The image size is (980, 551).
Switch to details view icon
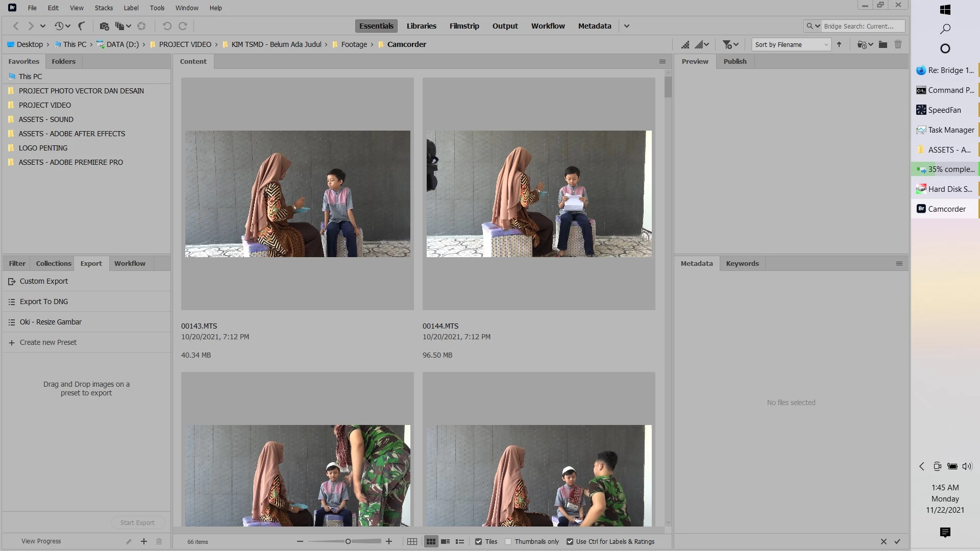tap(446, 541)
